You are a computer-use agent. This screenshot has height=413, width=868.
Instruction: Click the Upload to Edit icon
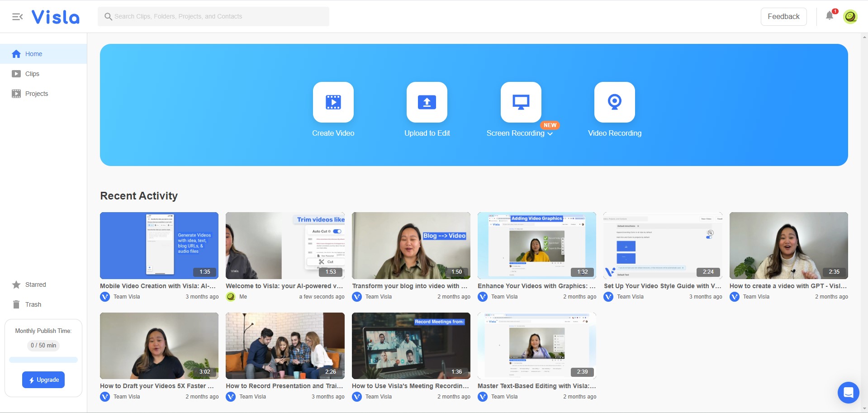coord(427,102)
